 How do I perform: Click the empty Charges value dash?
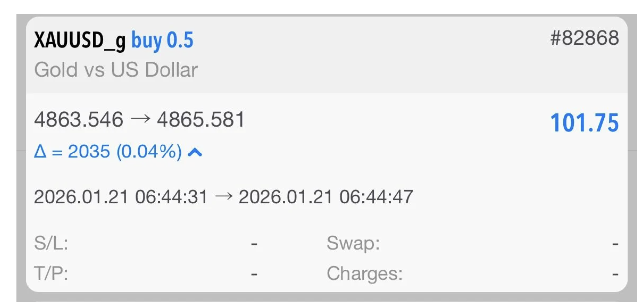pos(616,274)
